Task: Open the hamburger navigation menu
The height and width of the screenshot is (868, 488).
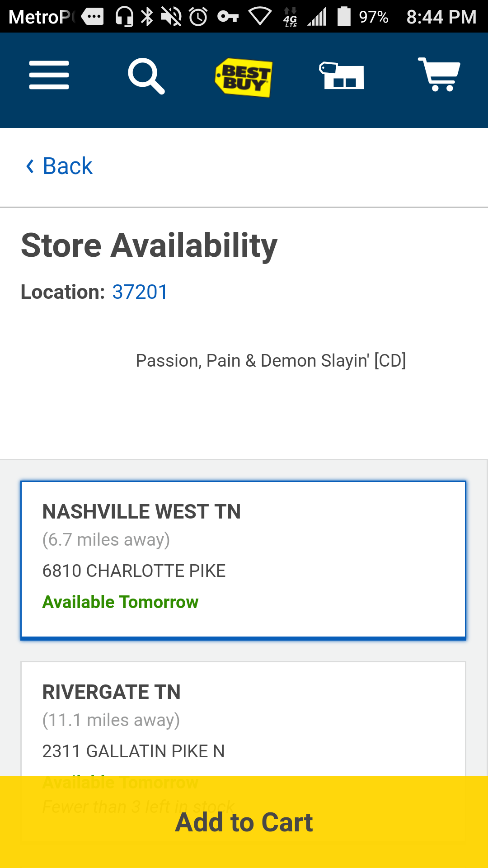Action: coord(49,75)
